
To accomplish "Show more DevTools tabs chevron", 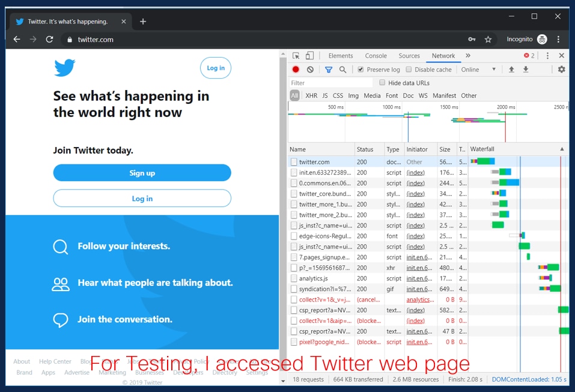I will pos(468,56).
